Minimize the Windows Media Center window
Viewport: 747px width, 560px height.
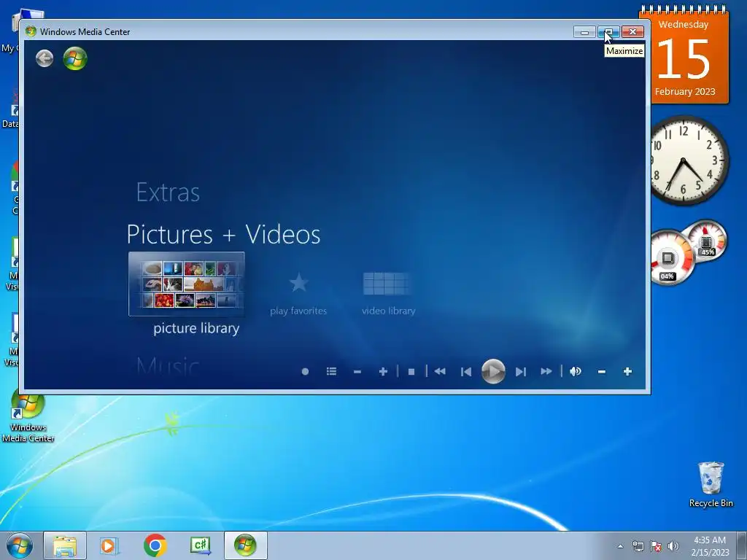(x=584, y=32)
